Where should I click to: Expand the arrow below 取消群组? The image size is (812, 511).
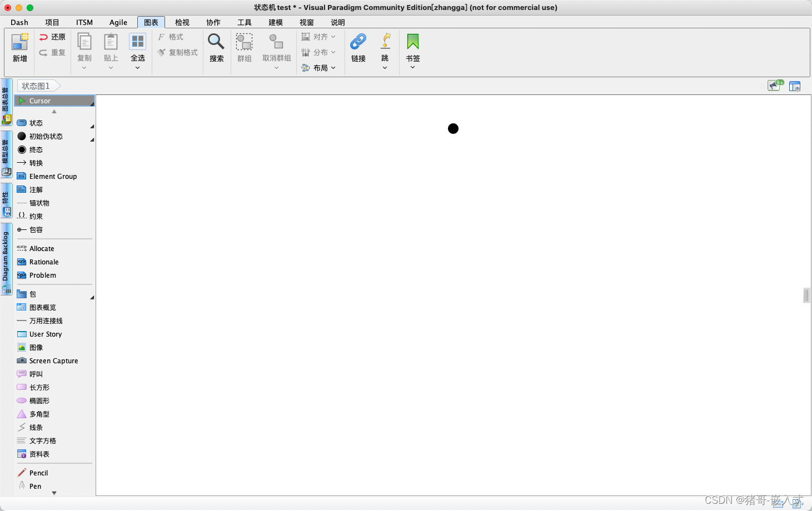click(276, 68)
